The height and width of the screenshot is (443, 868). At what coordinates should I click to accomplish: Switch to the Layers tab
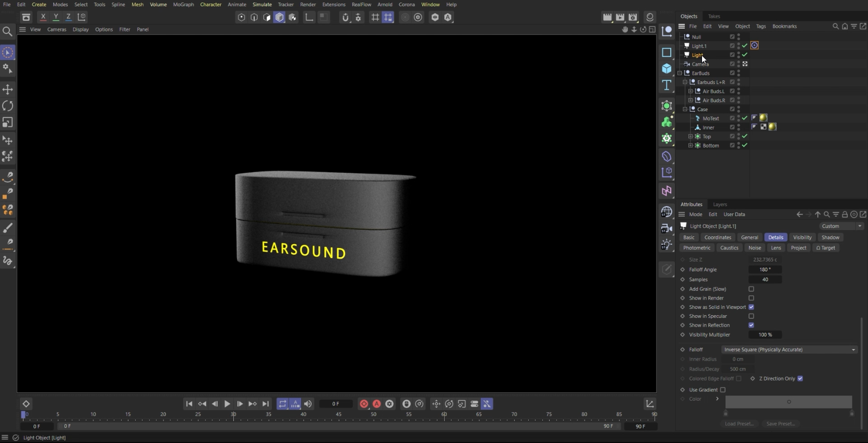[x=720, y=205]
